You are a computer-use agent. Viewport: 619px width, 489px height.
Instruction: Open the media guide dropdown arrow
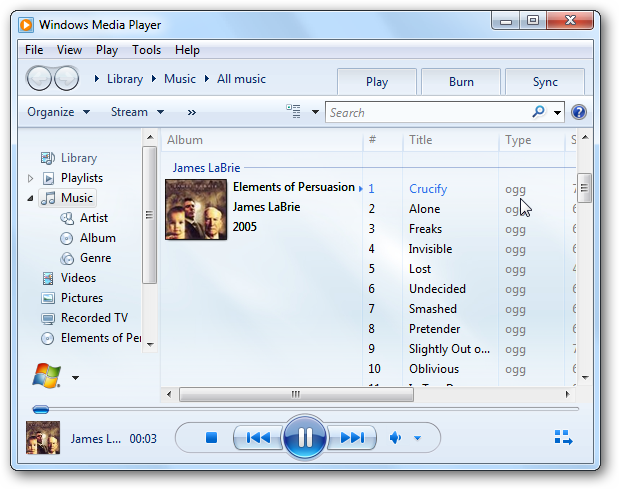[x=75, y=378]
